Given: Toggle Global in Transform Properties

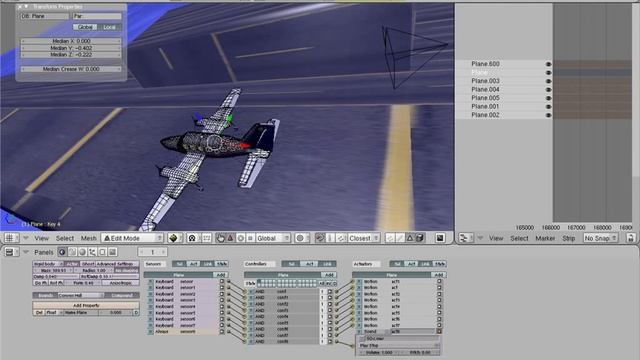Looking at the screenshot, I should [85, 27].
